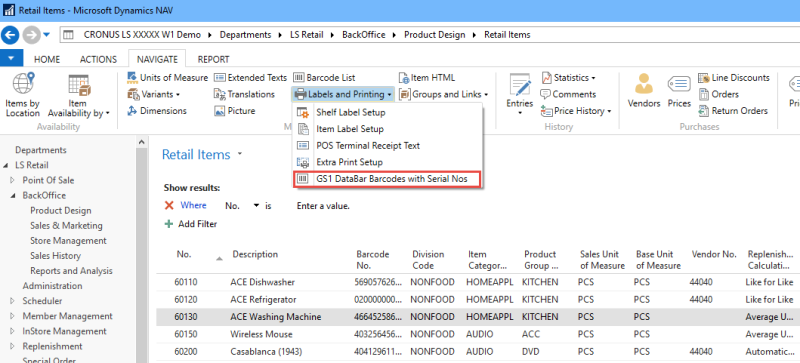This screenshot has height=363, width=800.
Task: Open purchase Orders
Action: 718,94
